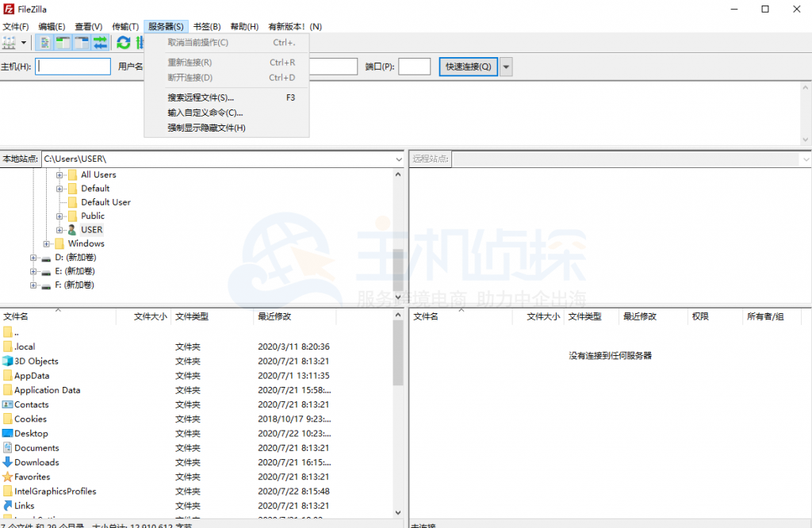Screen dimensions: 812x528
Task: Toggle the message log display
Action: pyautogui.click(x=45, y=43)
